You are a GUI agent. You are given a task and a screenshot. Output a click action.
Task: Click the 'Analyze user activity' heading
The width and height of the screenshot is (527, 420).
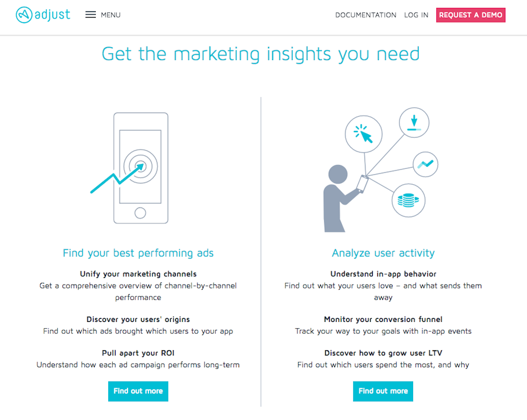383,253
